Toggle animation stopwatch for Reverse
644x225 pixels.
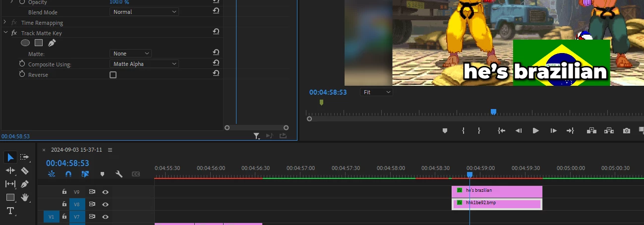(22, 74)
